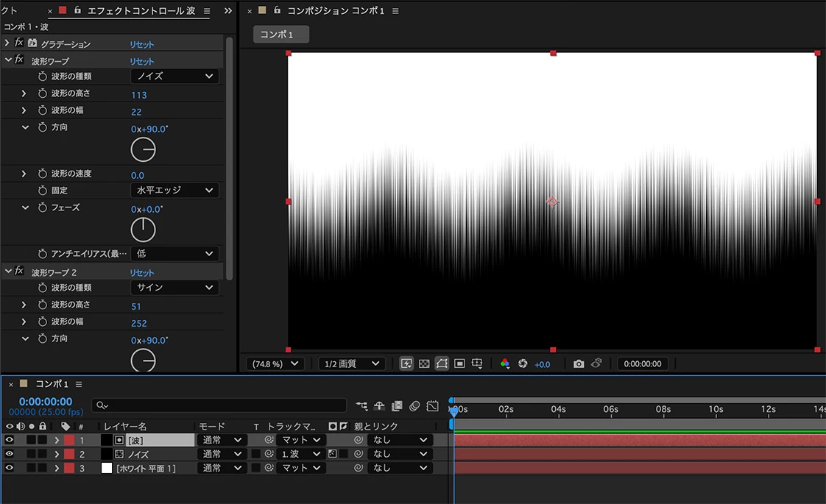Click the 0:00:00:00 timecode in the timeline

(x=46, y=401)
